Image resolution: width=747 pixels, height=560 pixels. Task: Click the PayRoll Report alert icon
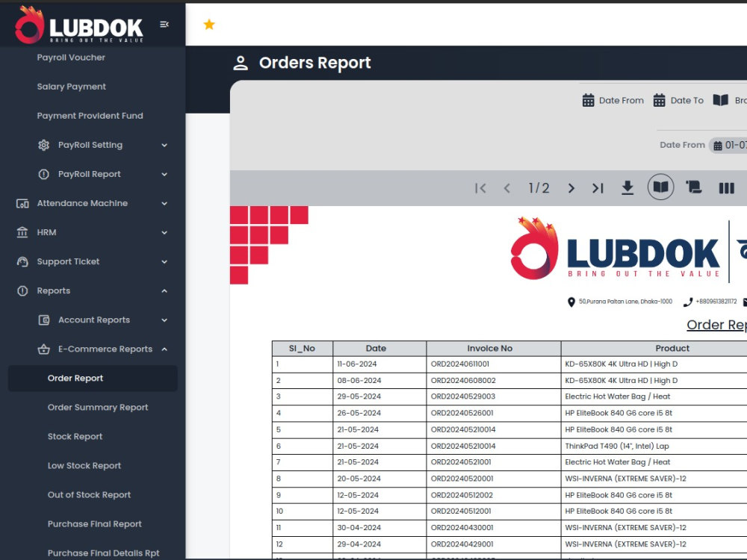(44, 174)
